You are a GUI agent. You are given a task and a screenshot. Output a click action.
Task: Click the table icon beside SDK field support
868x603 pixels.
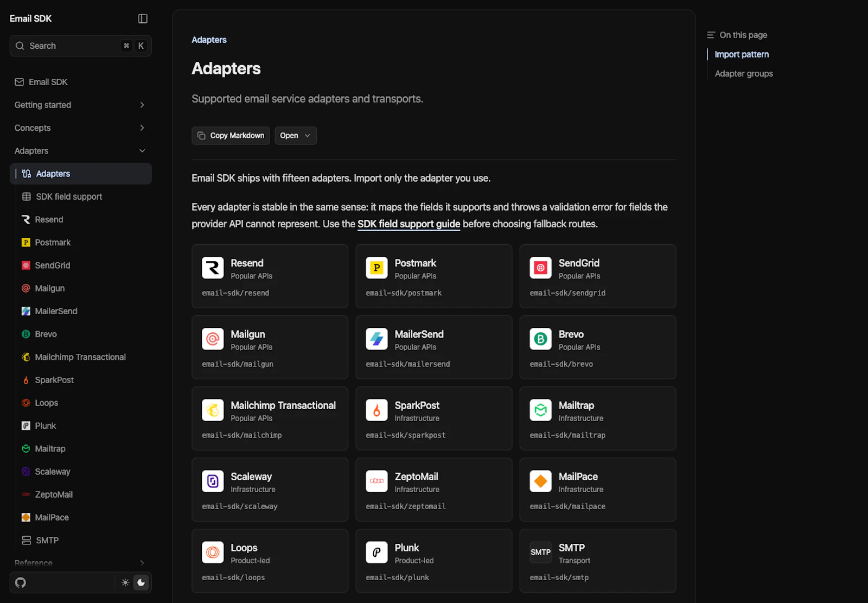(26, 196)
